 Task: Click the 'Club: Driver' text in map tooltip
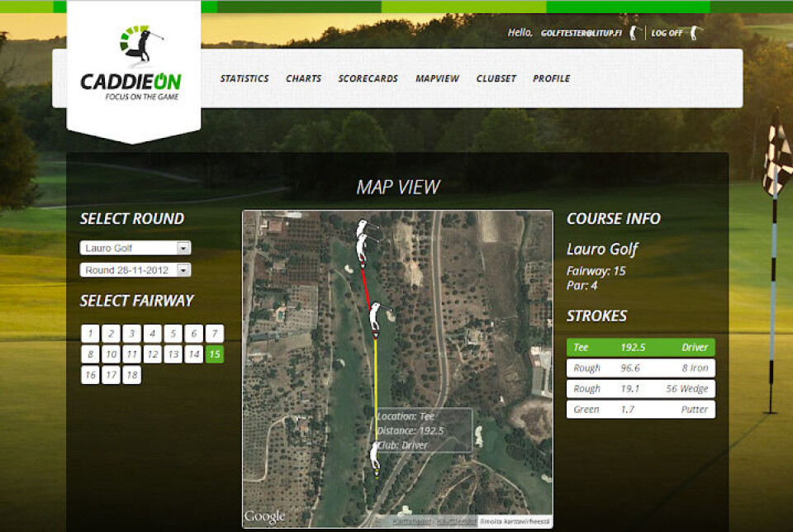coord(402,445)
